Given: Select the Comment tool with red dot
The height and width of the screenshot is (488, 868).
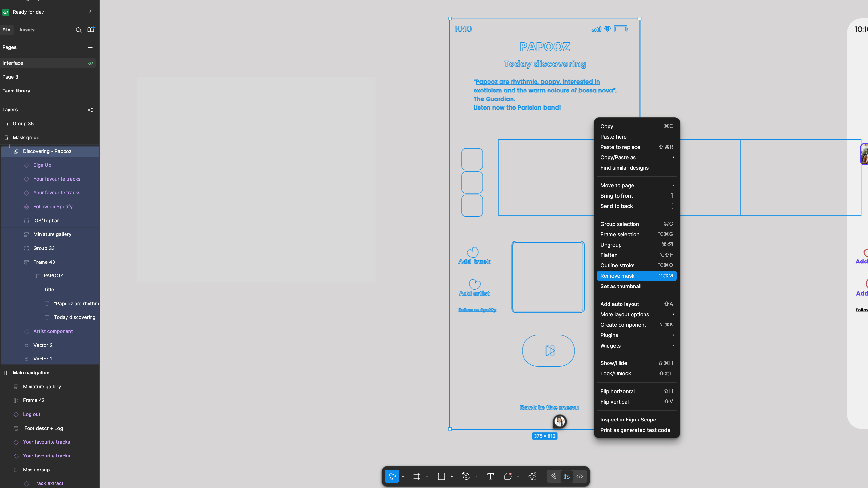Looking at the screenshot, I should pyautogui.click(x=508, y=476).
